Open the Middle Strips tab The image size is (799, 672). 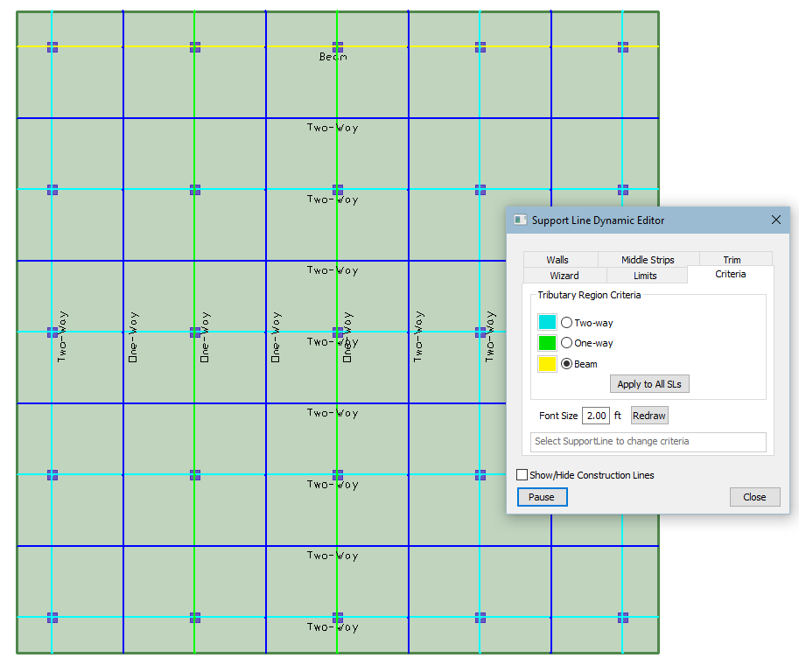click(648, 260)
